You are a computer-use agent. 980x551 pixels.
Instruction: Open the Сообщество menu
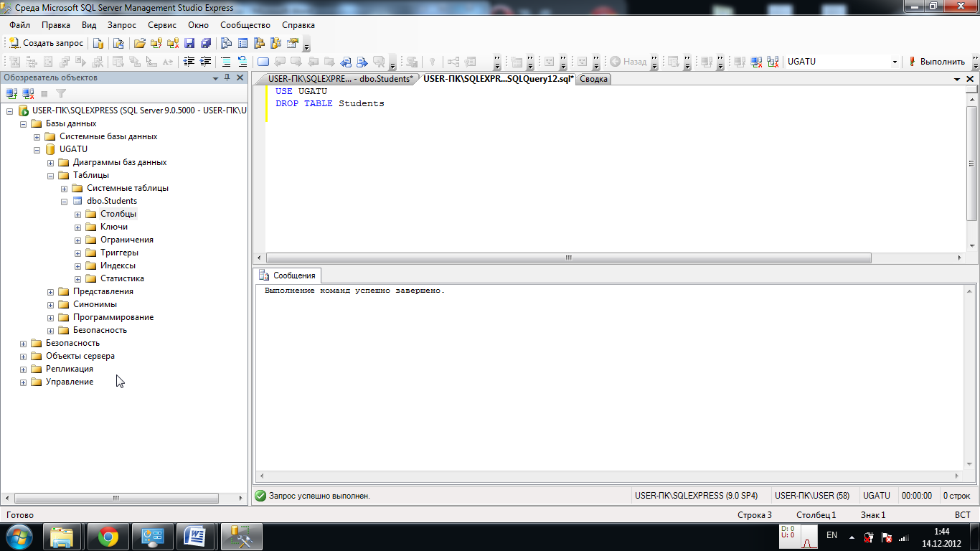point(245,25)
